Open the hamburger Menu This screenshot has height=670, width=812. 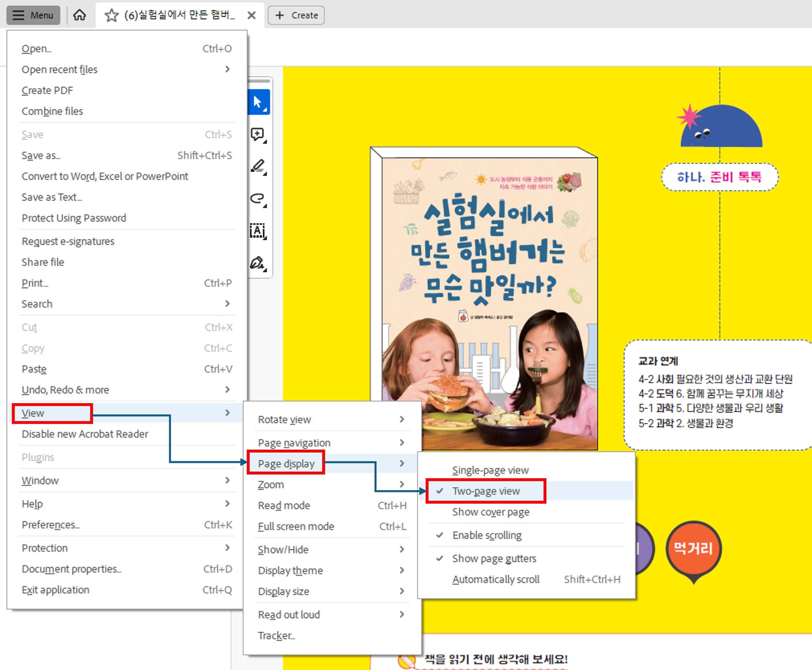33,15
